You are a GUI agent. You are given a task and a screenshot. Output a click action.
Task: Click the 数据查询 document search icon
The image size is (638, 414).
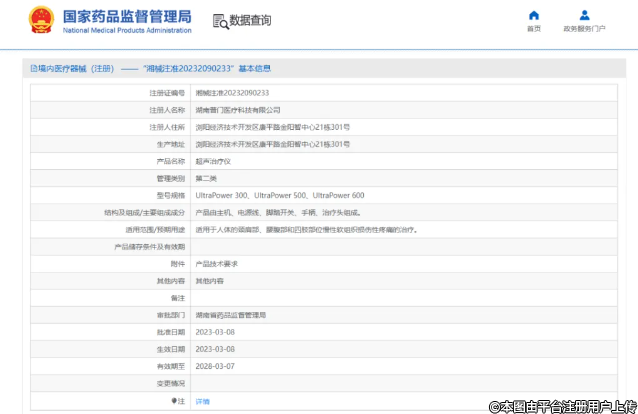(x=219, y=20)
